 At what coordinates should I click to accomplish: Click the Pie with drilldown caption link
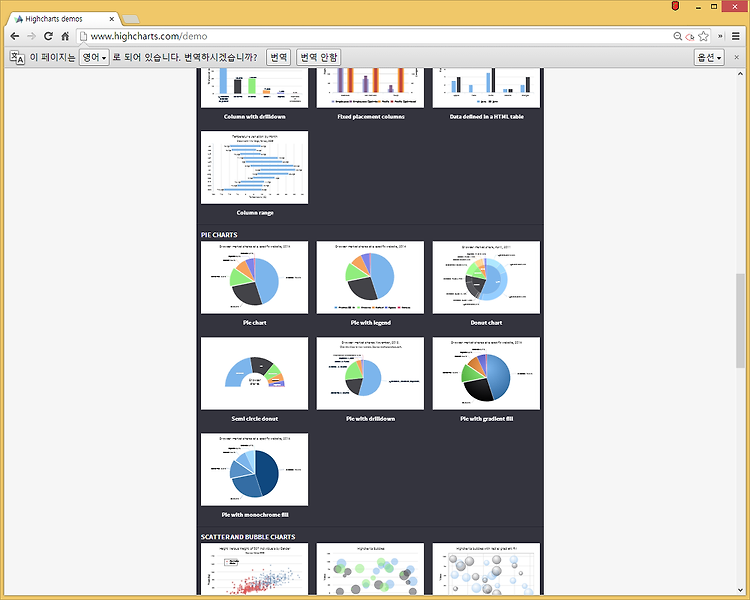tap(371, 419)
